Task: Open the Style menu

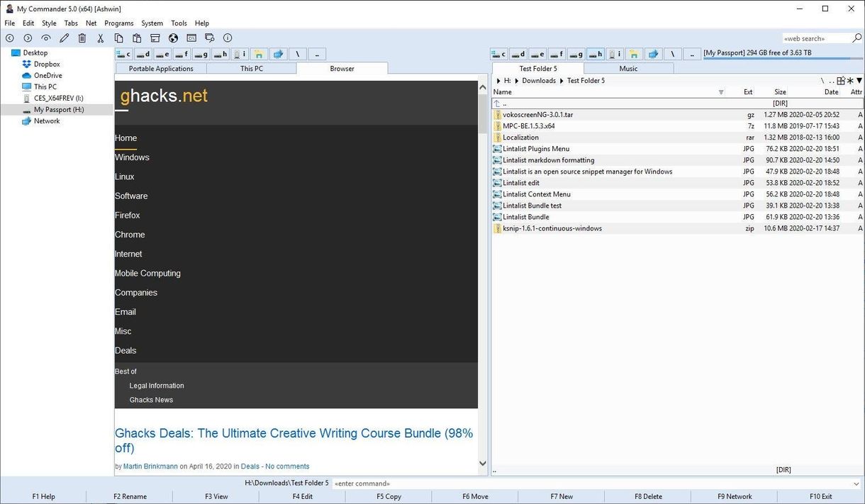Action: [x=49, y=23]
